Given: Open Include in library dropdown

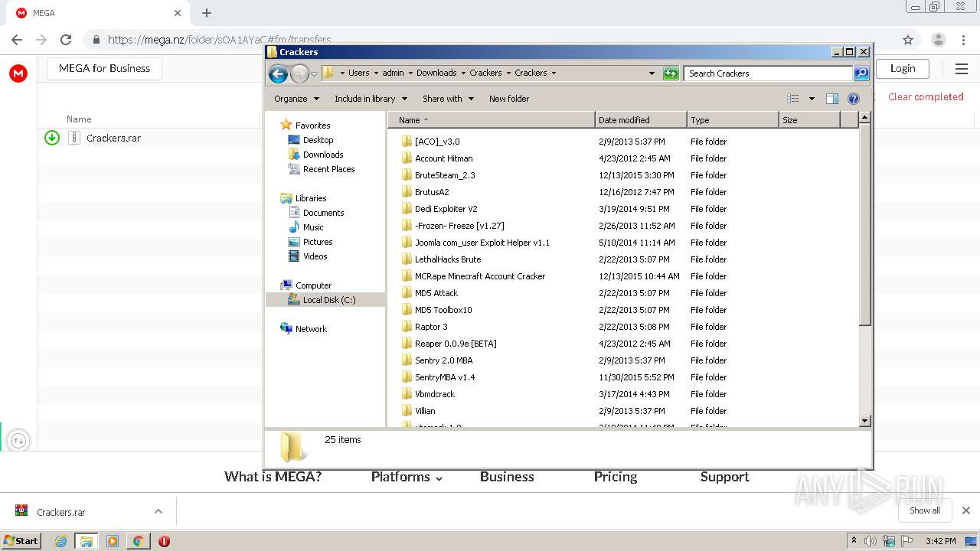Looking at the screenshot, I should pos(371,99).
